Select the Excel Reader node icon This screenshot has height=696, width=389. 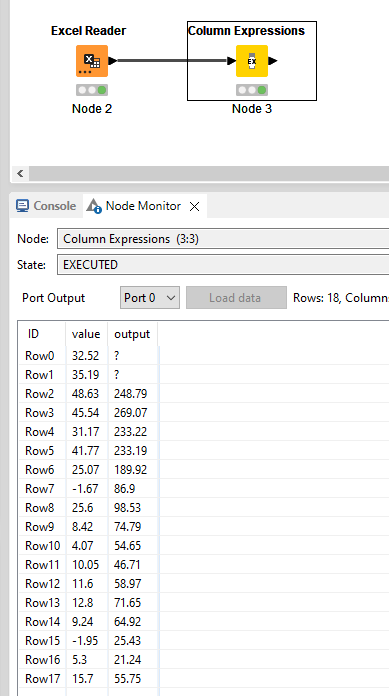[92, 61]
